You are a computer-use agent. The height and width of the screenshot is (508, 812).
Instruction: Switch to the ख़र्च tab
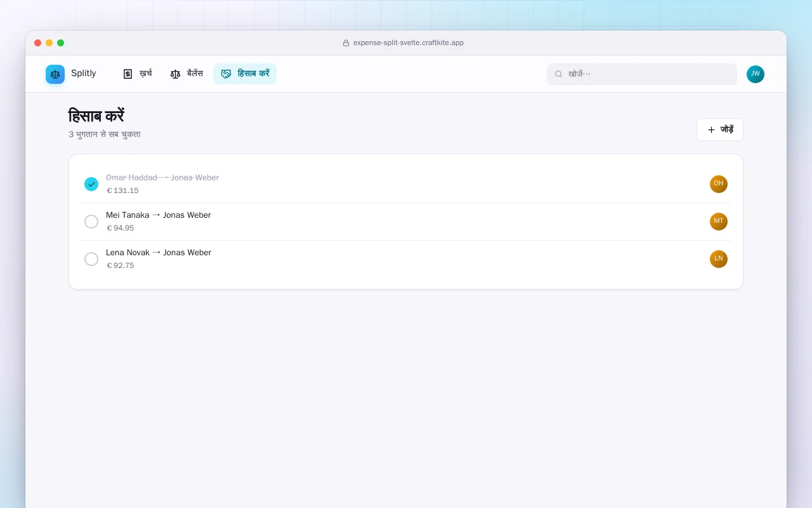pyautogui.click(x=137, y=74)
